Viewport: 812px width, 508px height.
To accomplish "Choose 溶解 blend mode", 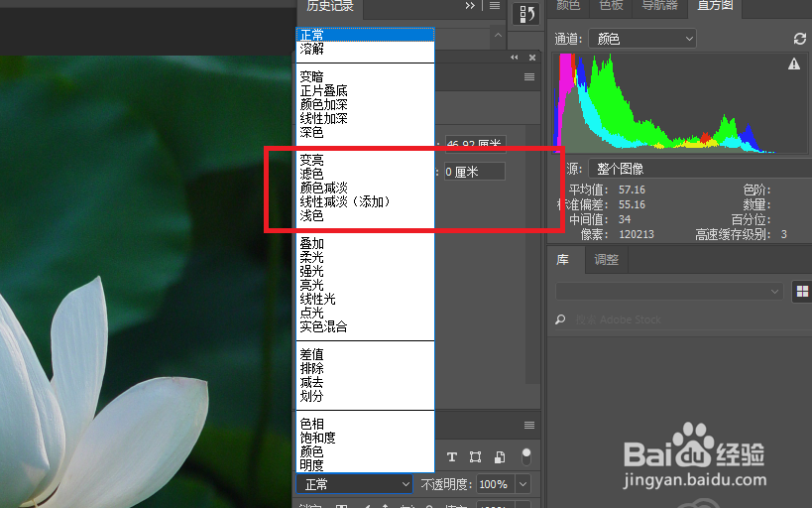I will pos(365,49).
